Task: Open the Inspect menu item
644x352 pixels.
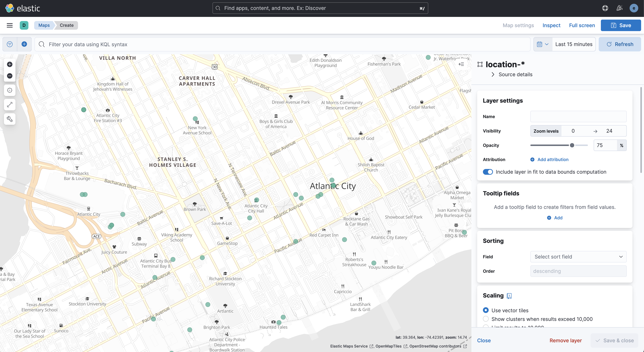Action: [551, 25]
